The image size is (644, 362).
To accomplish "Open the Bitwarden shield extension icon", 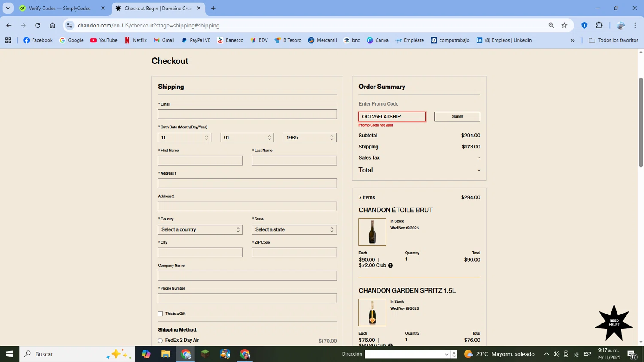I will 584,25.
